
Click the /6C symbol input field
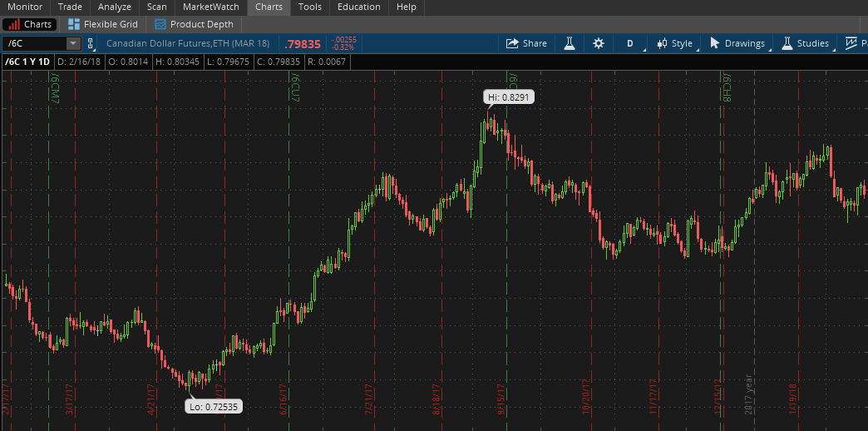[x=34, y=43]
